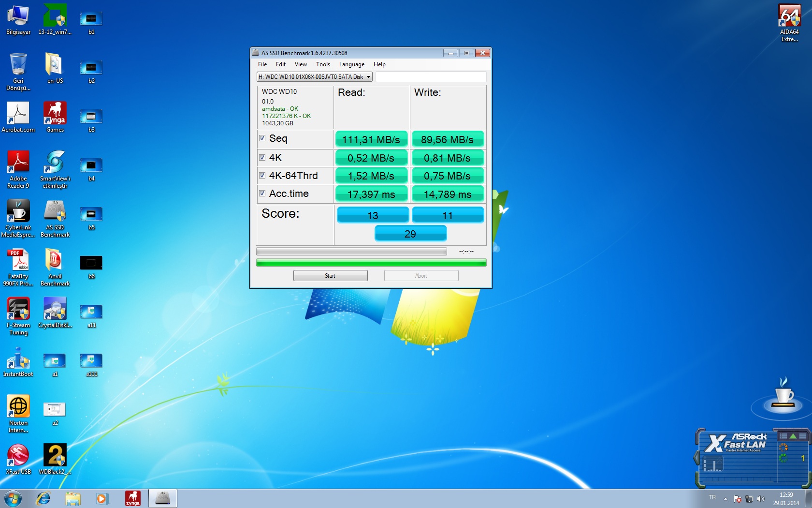Open the Language menu
This screenshot has width=812, height=508.
(x=351, y=64)
